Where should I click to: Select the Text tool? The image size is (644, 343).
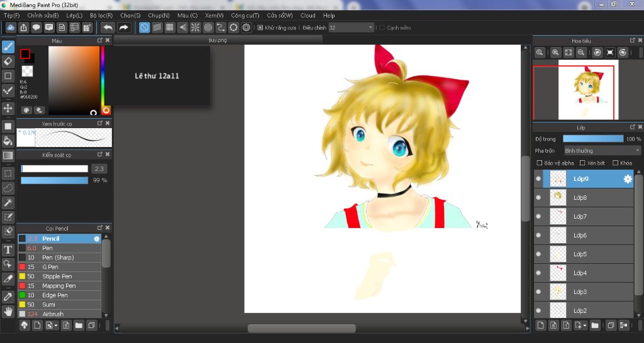coord(8,250)
